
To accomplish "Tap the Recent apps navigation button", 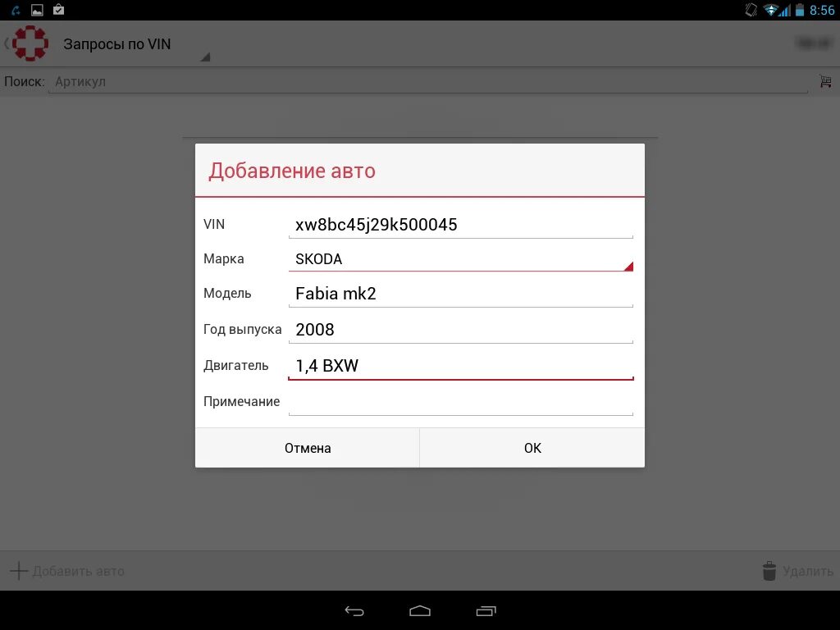I will pos(486,610).
